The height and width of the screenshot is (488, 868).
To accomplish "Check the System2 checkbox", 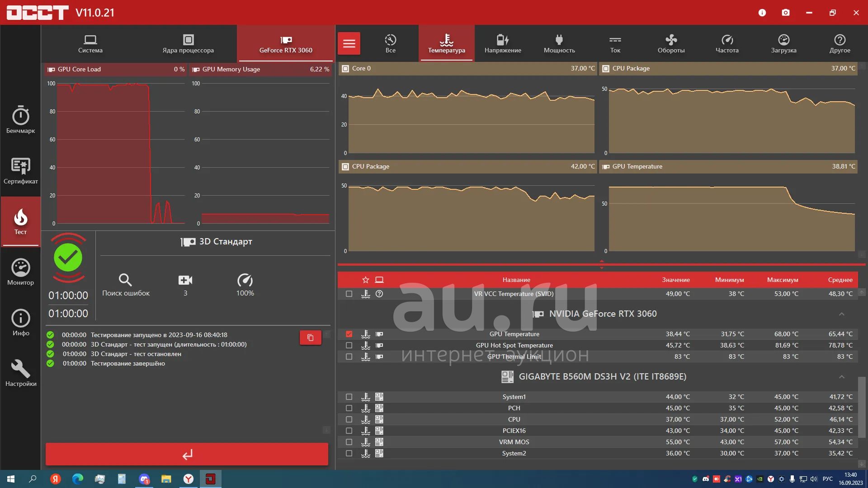I will click(x=349, y=453).
